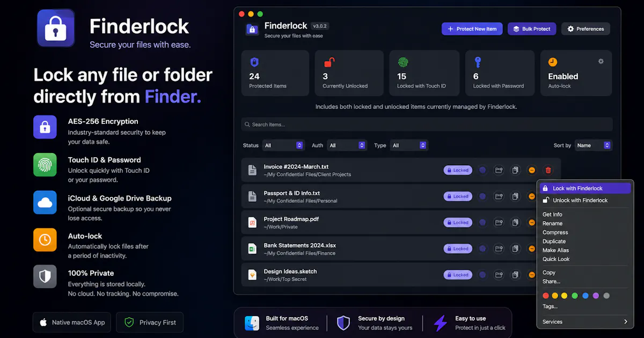Click round purple icon on Design Ideas.sketch row
Viewport: 644px width, 338px height.
pyautogui.click(x=482, y=275)
